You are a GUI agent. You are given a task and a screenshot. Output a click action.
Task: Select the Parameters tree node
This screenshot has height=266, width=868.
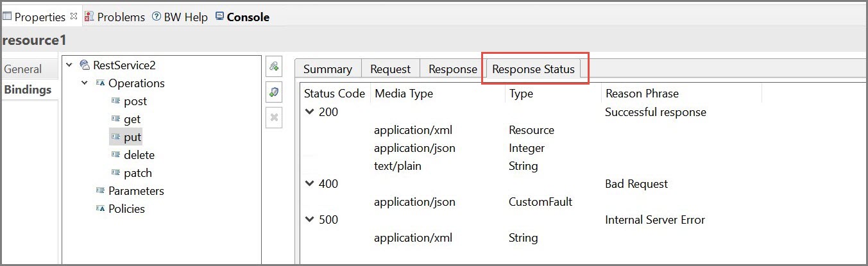coord(136,191)
